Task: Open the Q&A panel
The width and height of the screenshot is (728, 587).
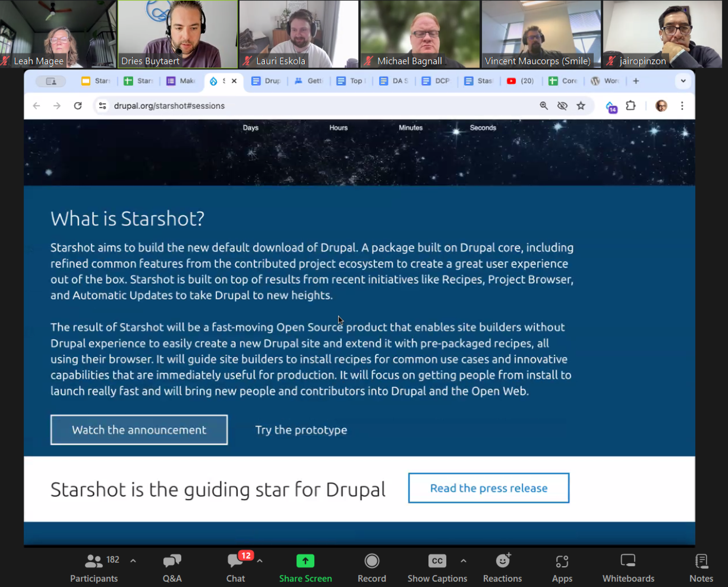Action: (172, 567)
